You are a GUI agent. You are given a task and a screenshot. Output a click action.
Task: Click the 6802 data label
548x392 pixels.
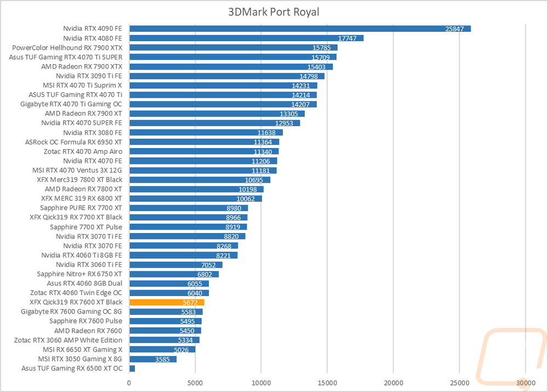tap(205, 275)
